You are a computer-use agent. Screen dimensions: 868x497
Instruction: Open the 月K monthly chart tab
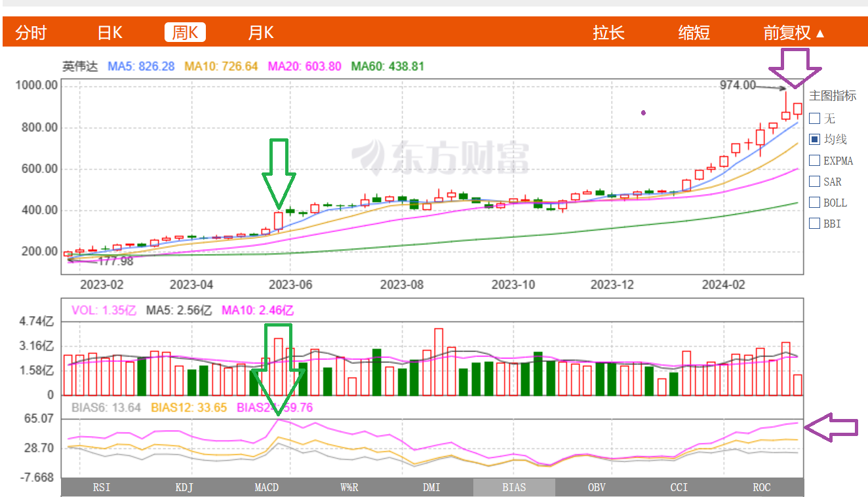point(261,33)
